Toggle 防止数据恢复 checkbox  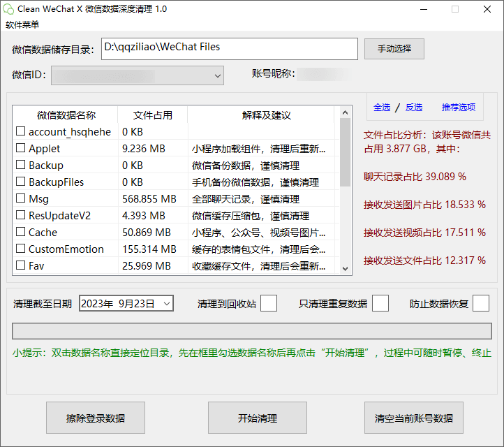tap(481, 303)
